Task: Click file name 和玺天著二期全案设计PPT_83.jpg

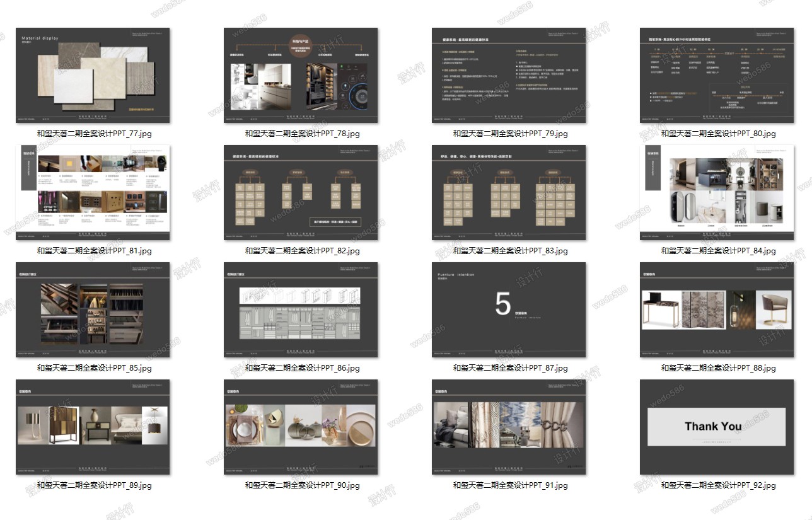Action: point(510,251)
